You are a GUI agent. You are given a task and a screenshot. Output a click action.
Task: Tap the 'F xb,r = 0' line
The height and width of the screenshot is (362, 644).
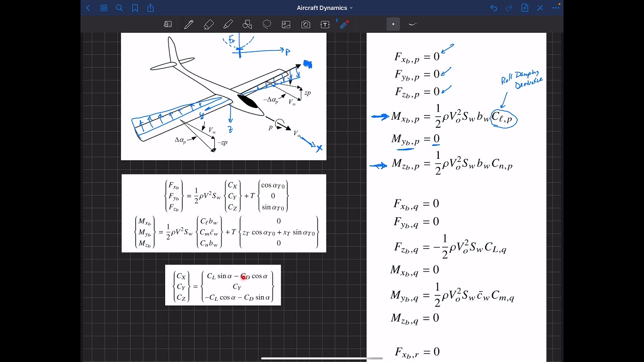(417, 351)
